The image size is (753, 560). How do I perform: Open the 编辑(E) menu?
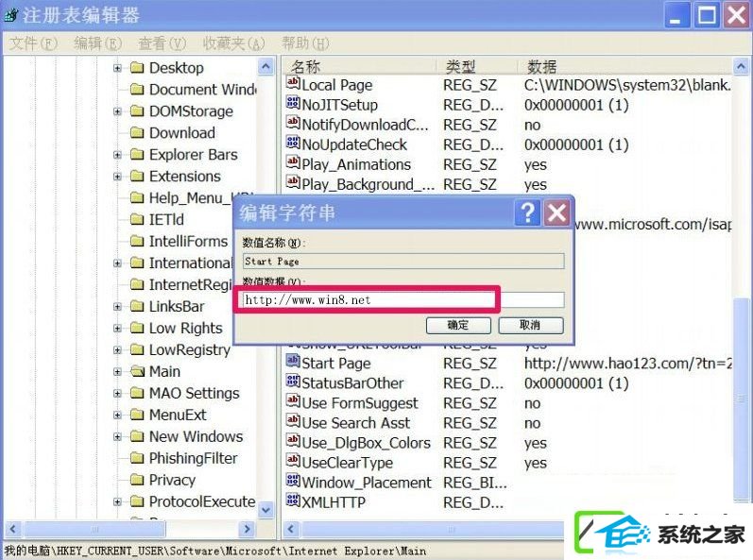click(x=98, y=43)
